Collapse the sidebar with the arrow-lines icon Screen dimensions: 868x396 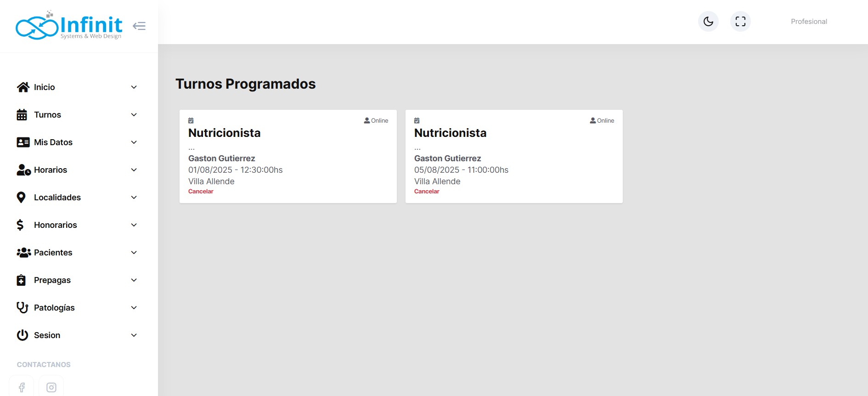(x=139, y=26)
